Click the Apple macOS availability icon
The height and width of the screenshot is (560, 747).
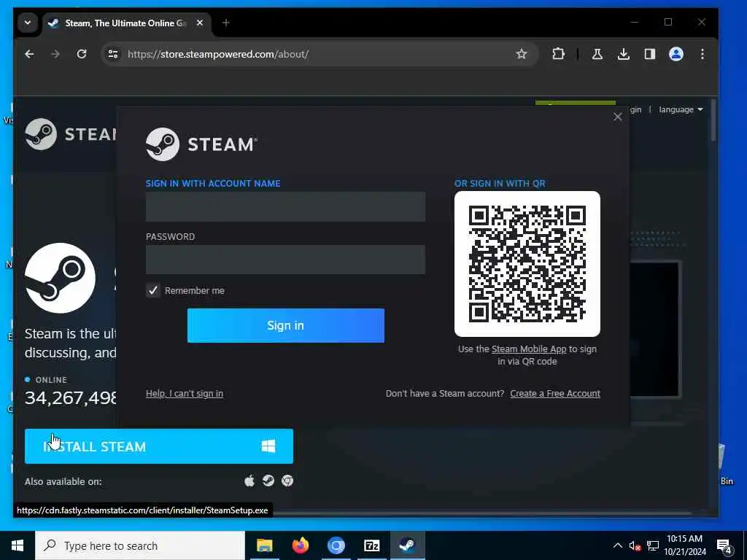click(x=249, y=481)
